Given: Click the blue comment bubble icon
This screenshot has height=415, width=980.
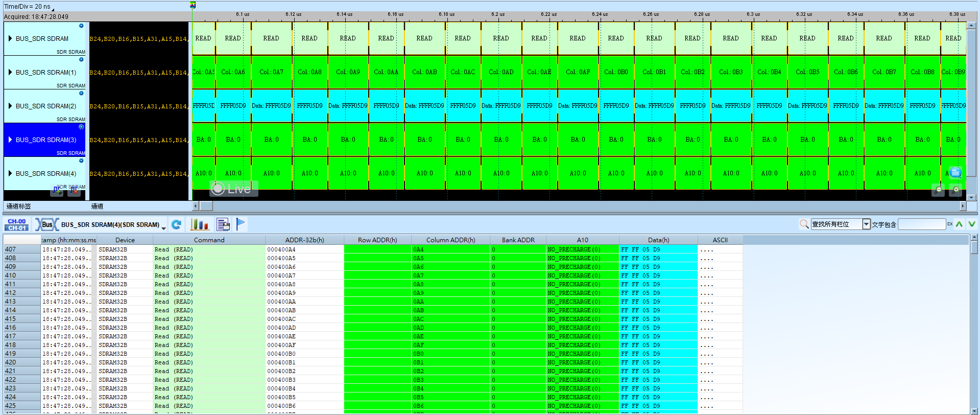Looking at the screenshot, I should pos(955,173).
